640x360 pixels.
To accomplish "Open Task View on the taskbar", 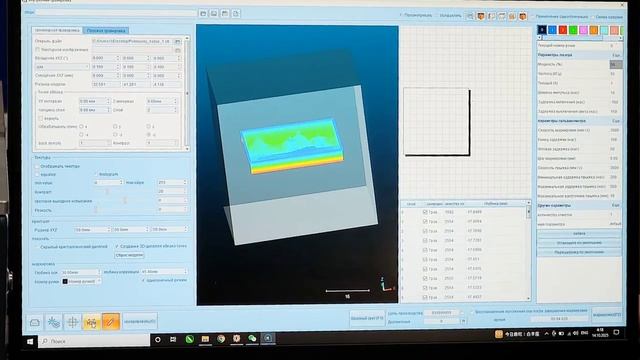I will tap(173, 340).
